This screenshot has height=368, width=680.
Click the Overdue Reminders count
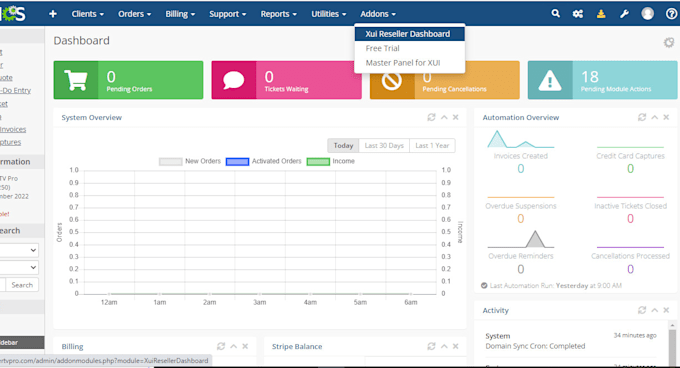click(x=521, y=269)
